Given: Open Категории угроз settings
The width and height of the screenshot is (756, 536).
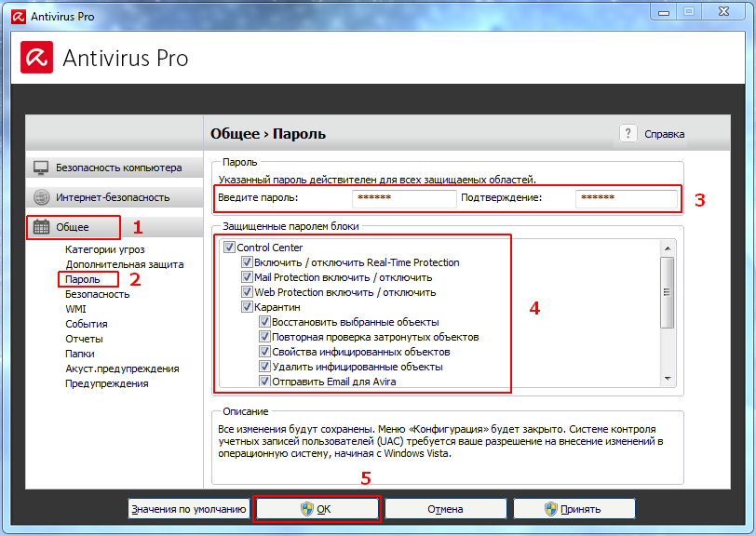Looking at the screenshot, I should pos(105,249).
